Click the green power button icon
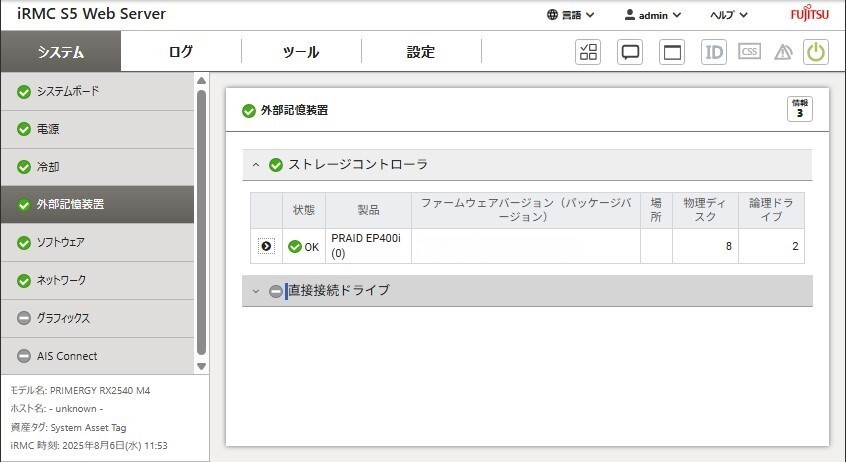Screen dimensions: 846x462 click(817, 53)
